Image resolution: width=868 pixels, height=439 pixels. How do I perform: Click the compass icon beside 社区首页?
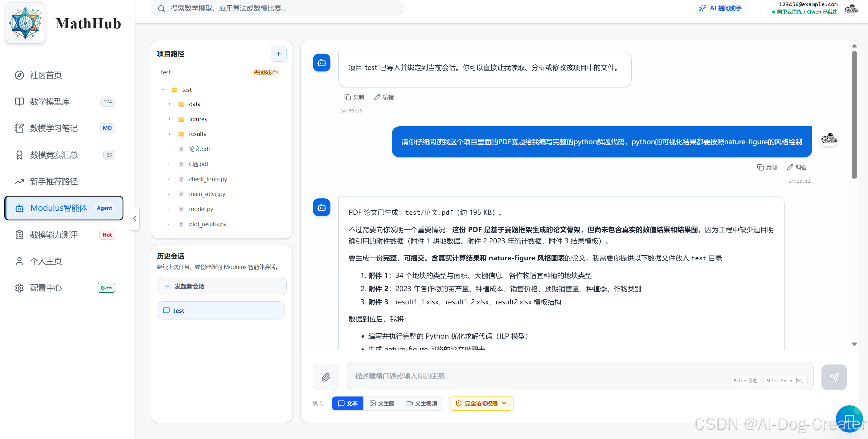[19, 75]
